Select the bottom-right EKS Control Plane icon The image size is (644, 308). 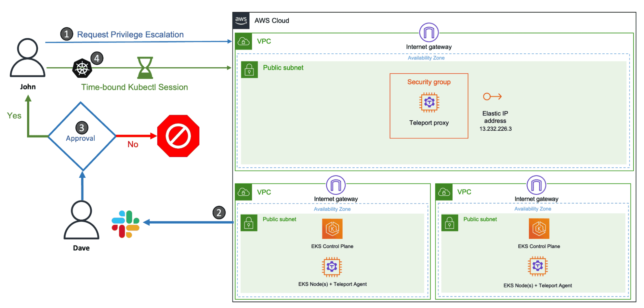(539, 229)
